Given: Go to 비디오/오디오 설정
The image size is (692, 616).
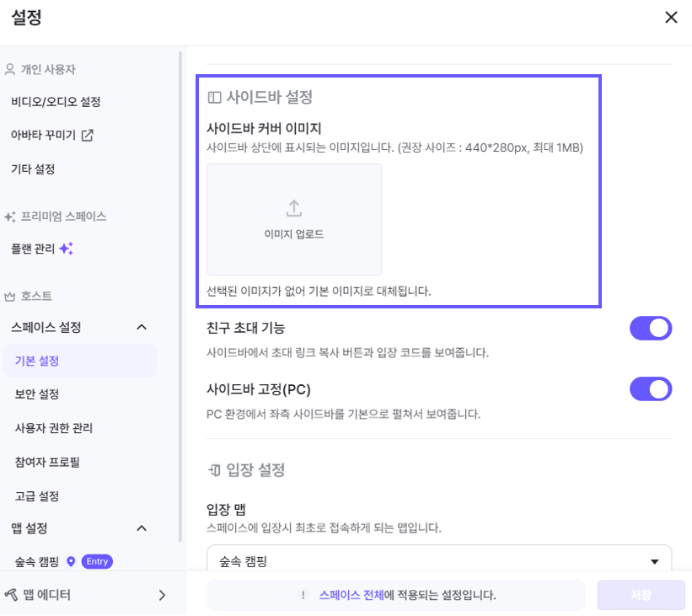Looking at the screenshot, I should pyautogui.click(x=56, y=102).
